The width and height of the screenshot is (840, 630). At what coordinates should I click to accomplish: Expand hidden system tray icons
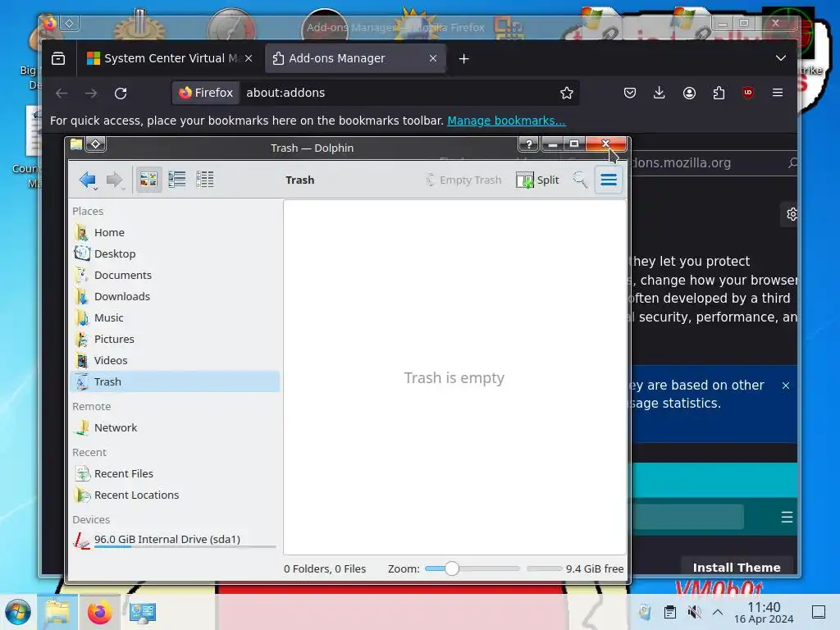coord(718,612)
